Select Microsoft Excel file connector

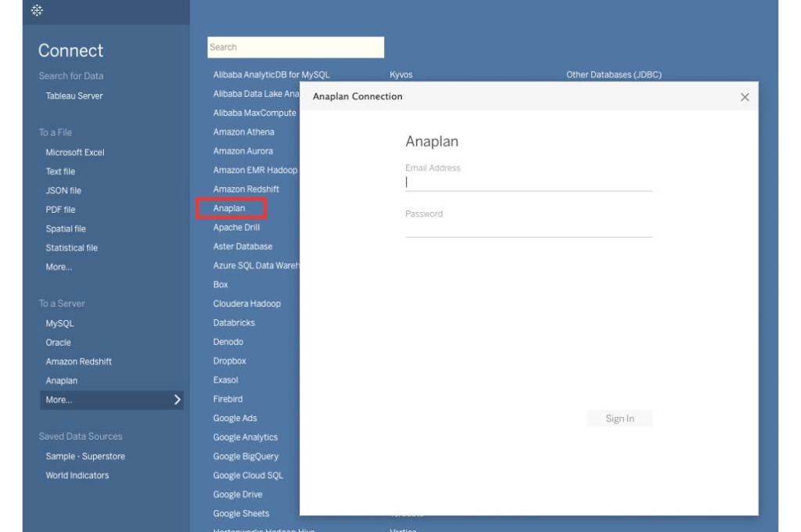[74, 153]
